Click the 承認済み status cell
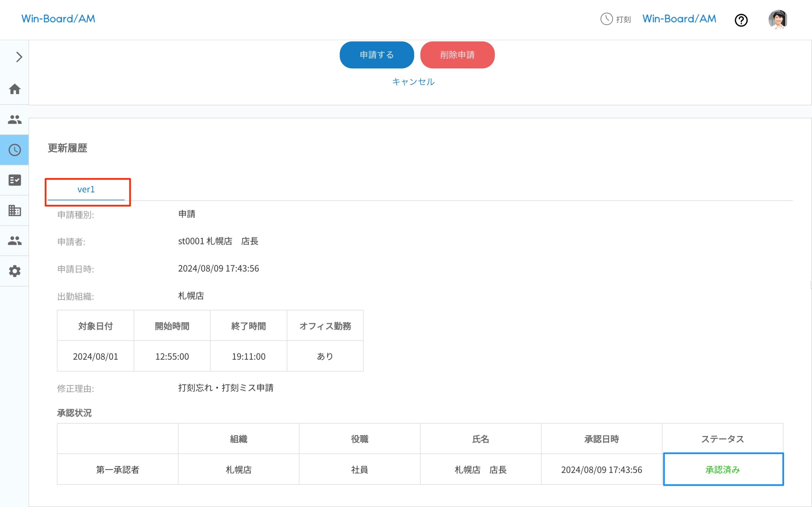This screenshot has height=507, width=812. (x=723, y=469)
